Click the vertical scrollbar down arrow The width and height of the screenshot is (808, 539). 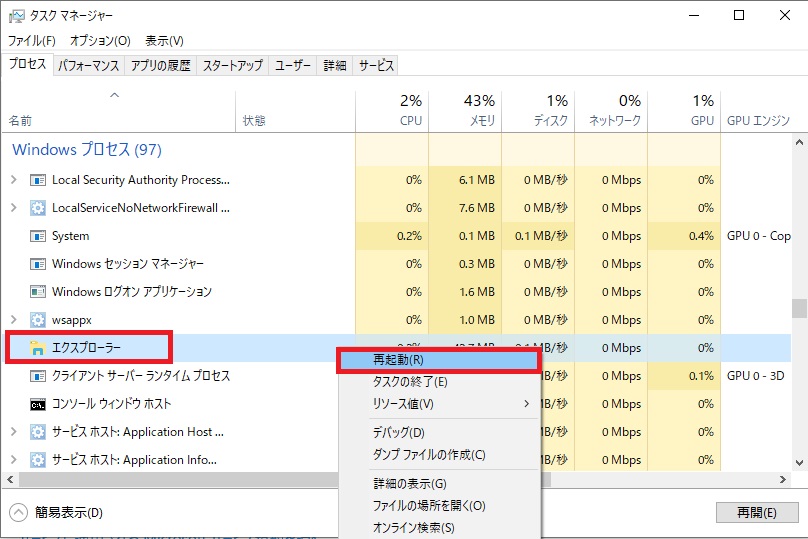point(799,462)
